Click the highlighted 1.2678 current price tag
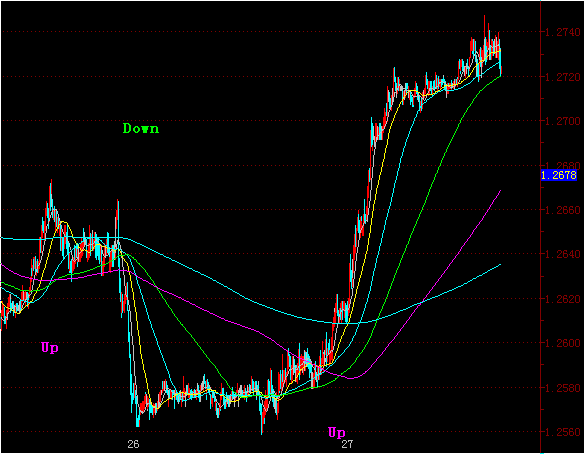This screenshot has width=585, height=454. click(x=559, y=175)
